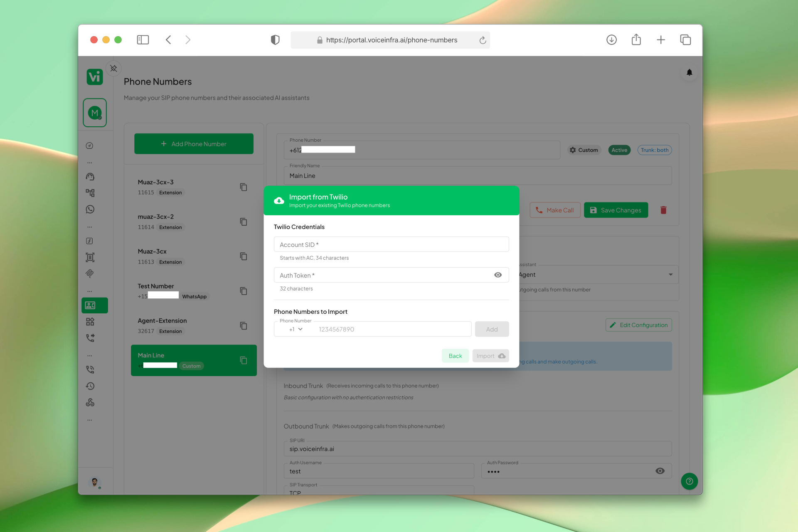
Task: Click the Friendly Name field
Action: point(478,176)
